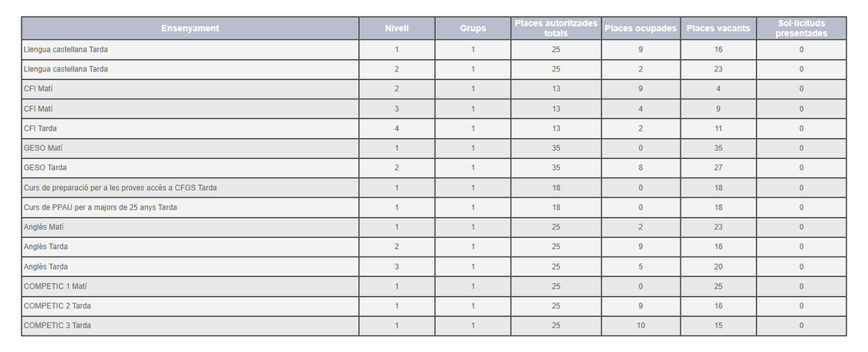Click the PPAU majors de 25 anys course
The height and width of the screenshot is (352, 868).
pos(100,207)
